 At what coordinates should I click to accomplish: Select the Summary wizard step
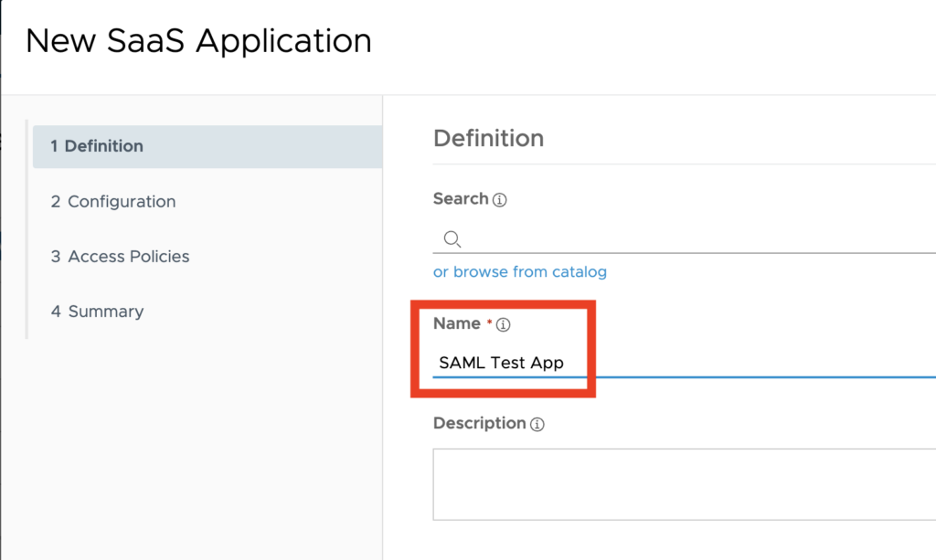(x=97, y=311)
